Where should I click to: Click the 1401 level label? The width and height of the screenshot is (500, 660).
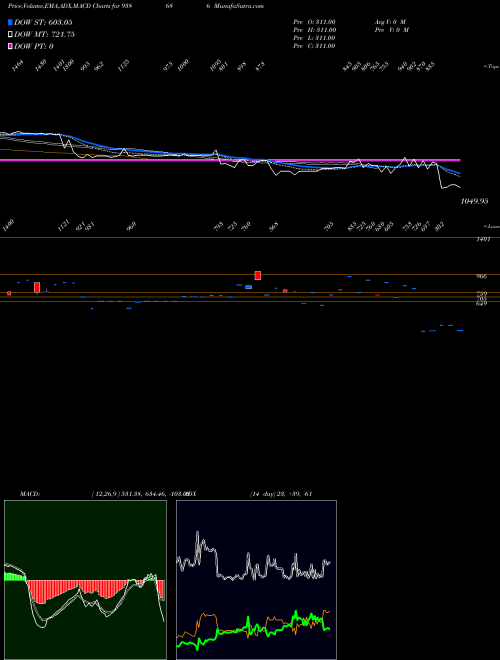tap(482, 240)
